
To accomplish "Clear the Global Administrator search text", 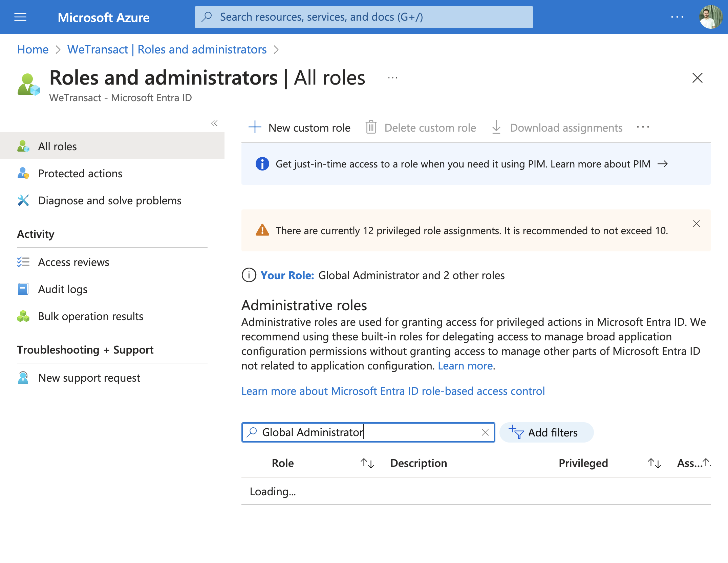I will 485,432.
